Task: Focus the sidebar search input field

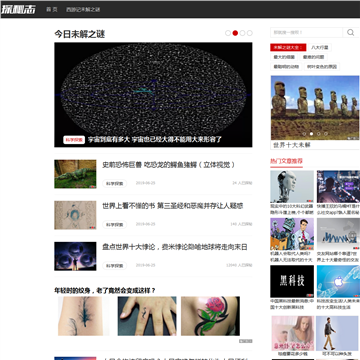Action: [306, 32]
